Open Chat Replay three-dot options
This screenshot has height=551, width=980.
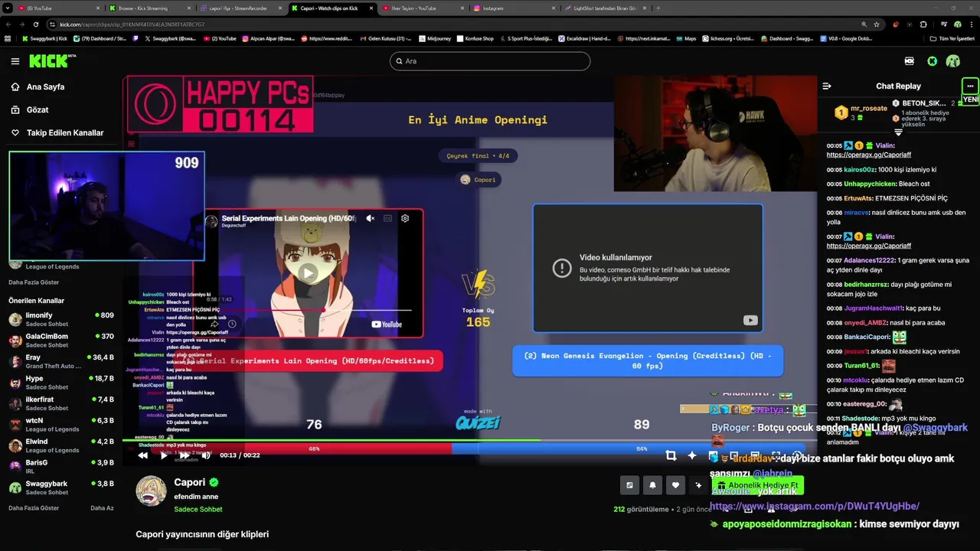[970, 86]
